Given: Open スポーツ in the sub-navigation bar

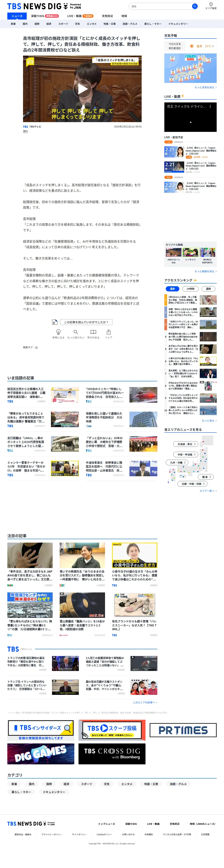Looking at the screenshot, I should pyautogui.click(x=63, y=24).
